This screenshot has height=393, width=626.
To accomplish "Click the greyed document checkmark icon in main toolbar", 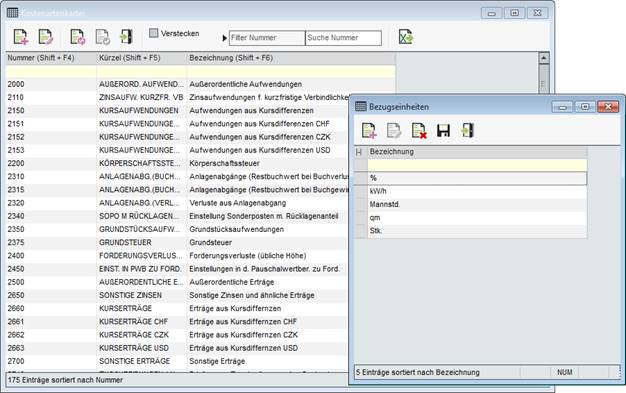I will click(x=103, y=37).
